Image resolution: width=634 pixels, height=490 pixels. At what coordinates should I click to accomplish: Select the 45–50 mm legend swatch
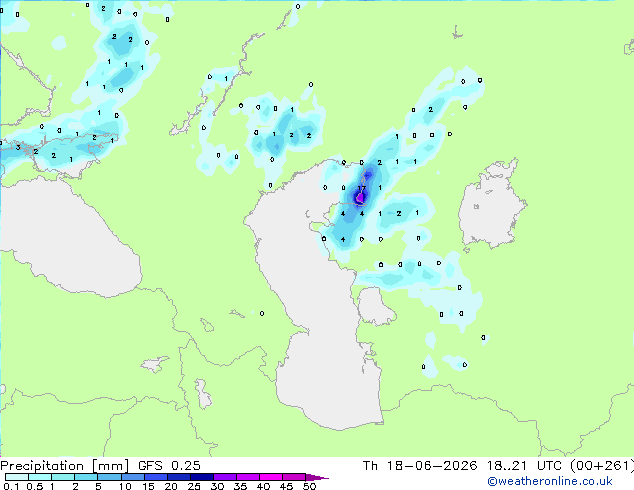coord(294,477)
